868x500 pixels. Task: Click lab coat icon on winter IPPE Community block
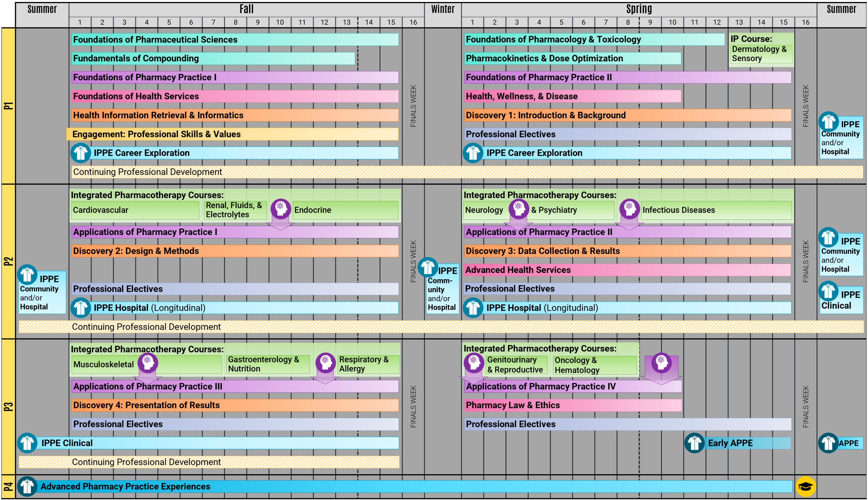click(x=428, y=267)
